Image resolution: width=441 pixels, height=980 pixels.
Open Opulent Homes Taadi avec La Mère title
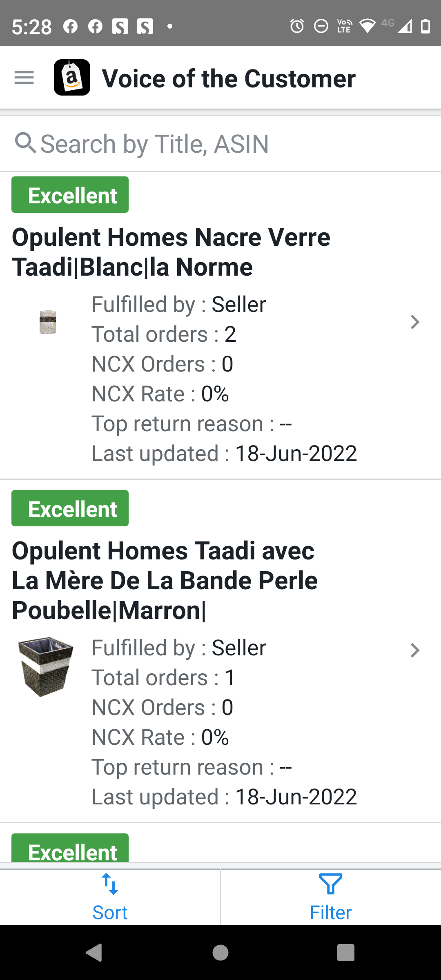tap(165, 580)
